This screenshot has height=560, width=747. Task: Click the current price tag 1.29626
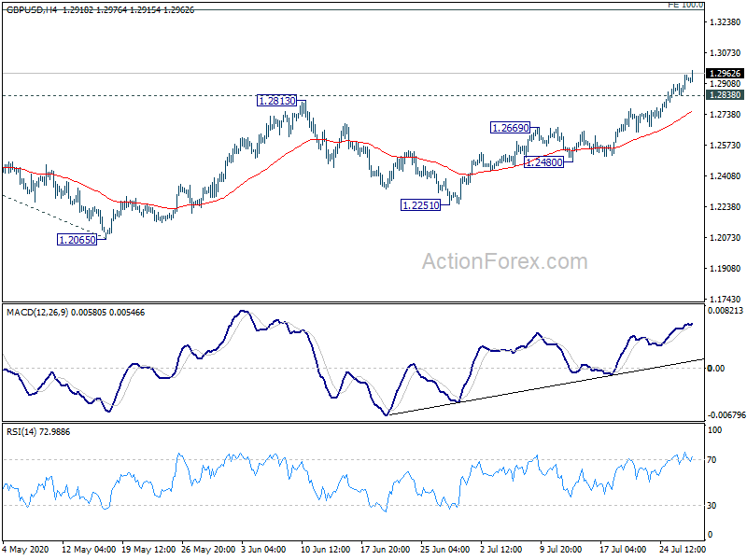coord(725,74)
